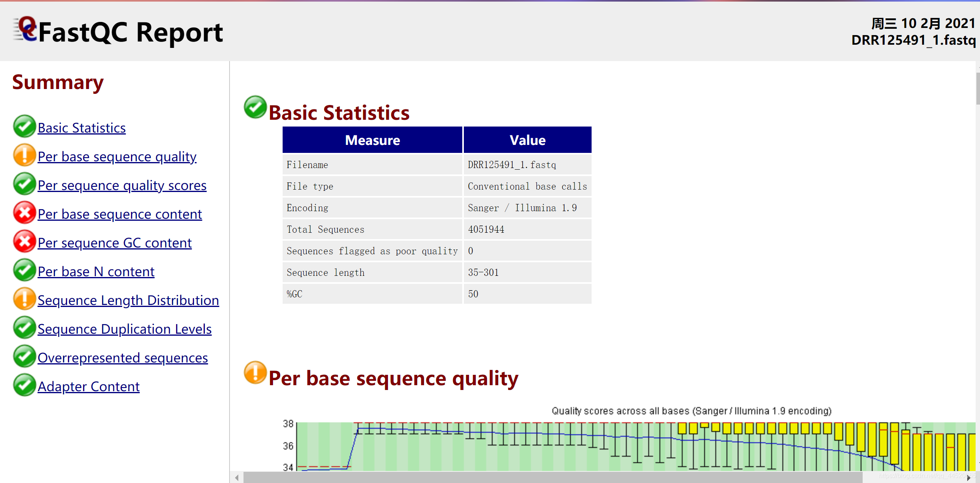Go to Per sequence quality scores section
The width and height of the screenshot is (980, 483).
tap(122, 186)
